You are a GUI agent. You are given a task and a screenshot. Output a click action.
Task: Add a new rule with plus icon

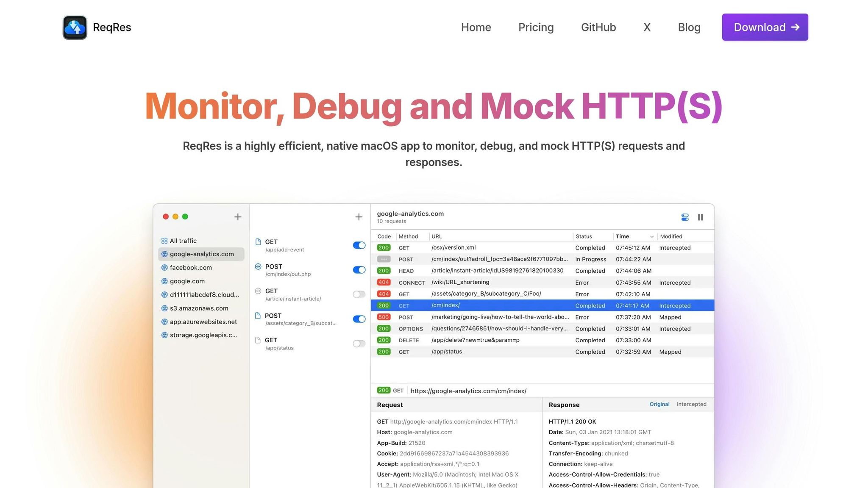point(359,217)
